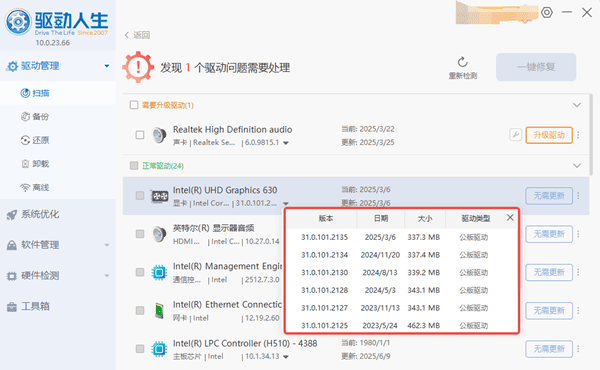Click the back arrow next to 返回
Viewport: 600px width, 370px height.
point(127,35)
